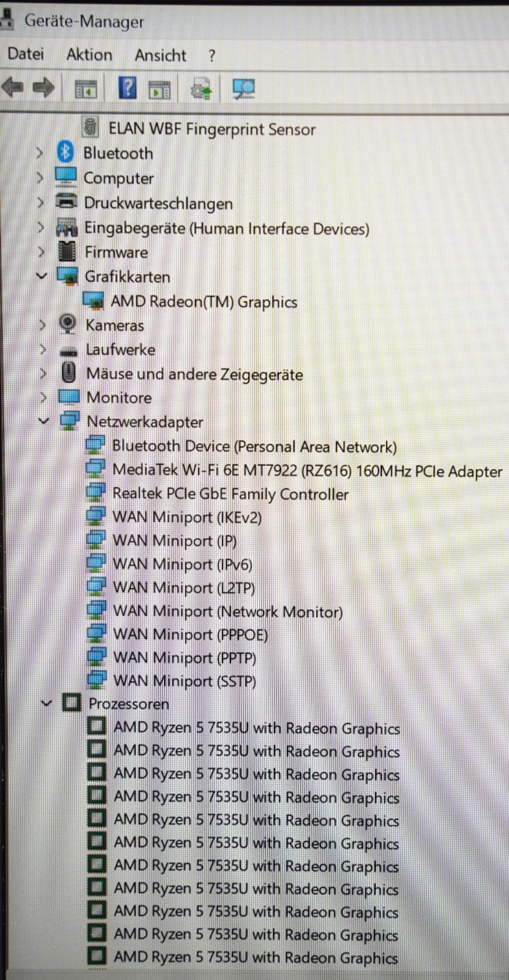Image resolution: width=509 pixels, height=980 pixels.
Task: Click the Druckwarteschlangen printer icon
Action: pyautogui.click(x=66, y=202)
